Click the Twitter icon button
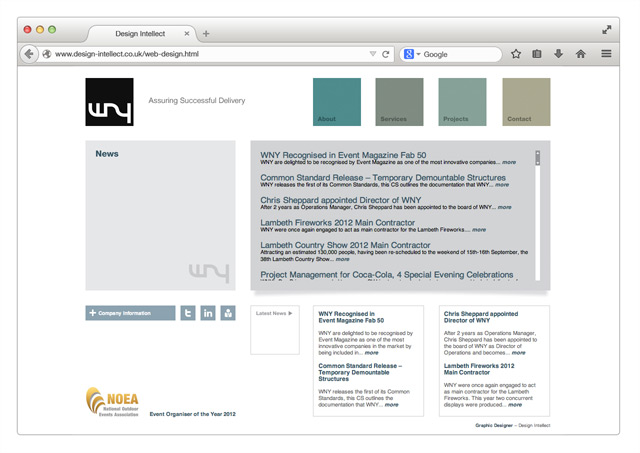The height and width of the screenshot is (453, 640). [187, 313]
